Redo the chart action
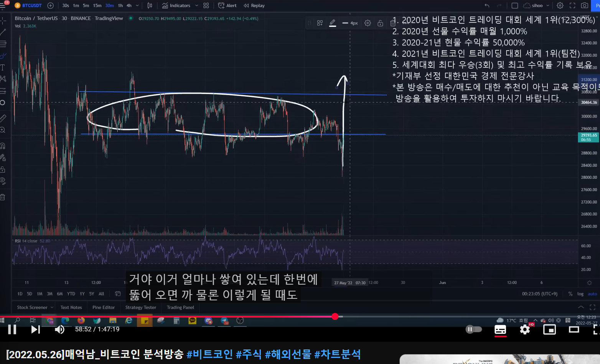The height and width of the screenshot is (364, 600). [x=499, y=5]
